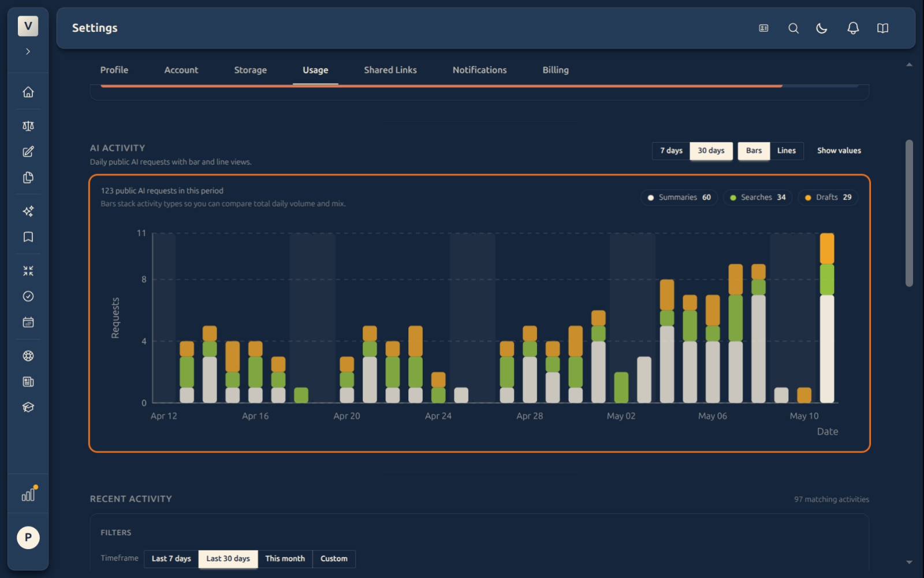
Task: Click the 'RECENT ACTIVITY' heading
Action: (x=131, y=499)
